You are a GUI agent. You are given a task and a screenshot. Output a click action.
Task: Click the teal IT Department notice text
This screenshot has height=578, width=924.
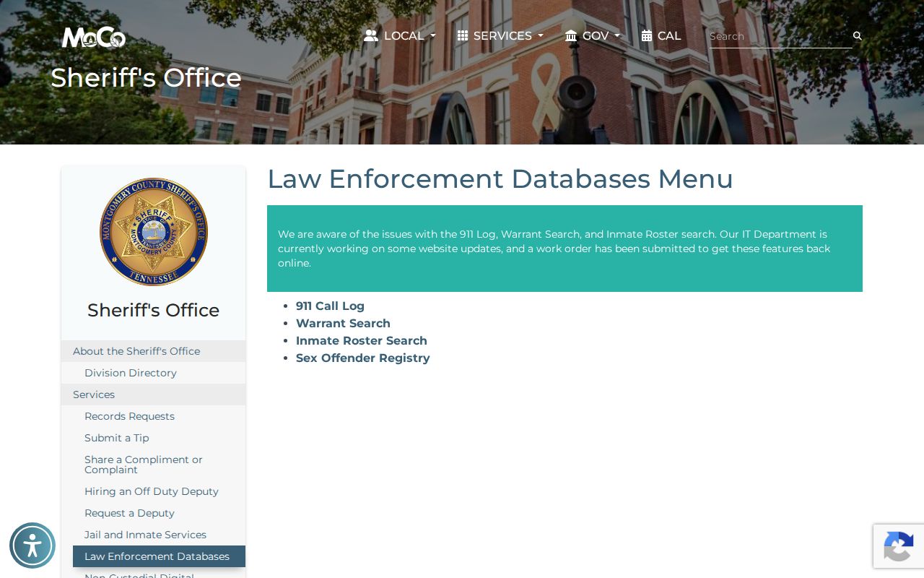click(554, 249)
